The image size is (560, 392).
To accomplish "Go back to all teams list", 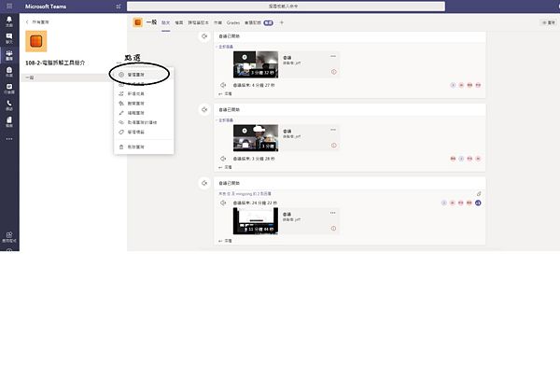I will (28, 20).
